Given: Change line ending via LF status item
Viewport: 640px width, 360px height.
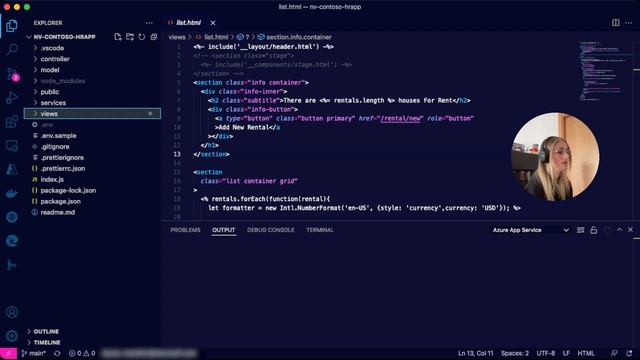Looking at the screenshot, I should pos(566,353).
